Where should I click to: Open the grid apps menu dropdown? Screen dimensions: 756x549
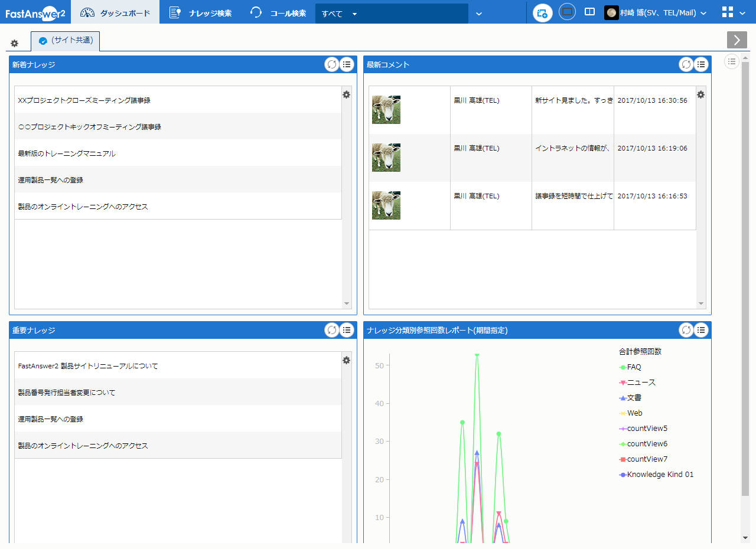click(734, 13)
